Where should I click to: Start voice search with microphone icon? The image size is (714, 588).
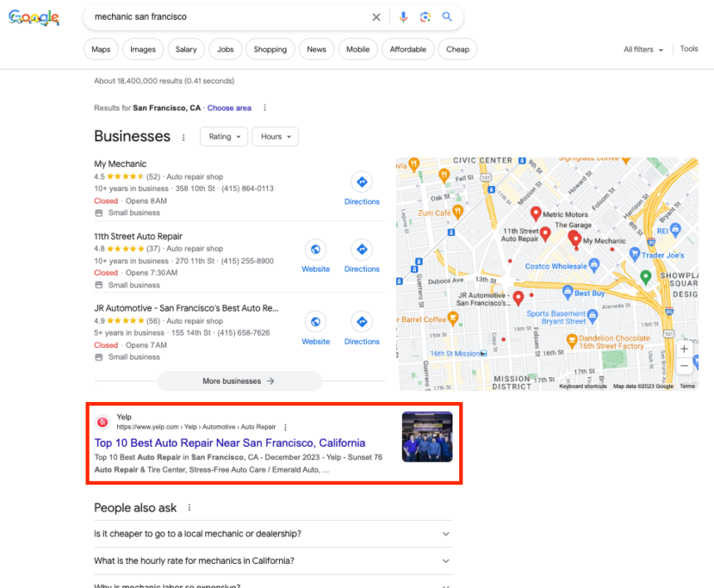[x=403, y=17]
